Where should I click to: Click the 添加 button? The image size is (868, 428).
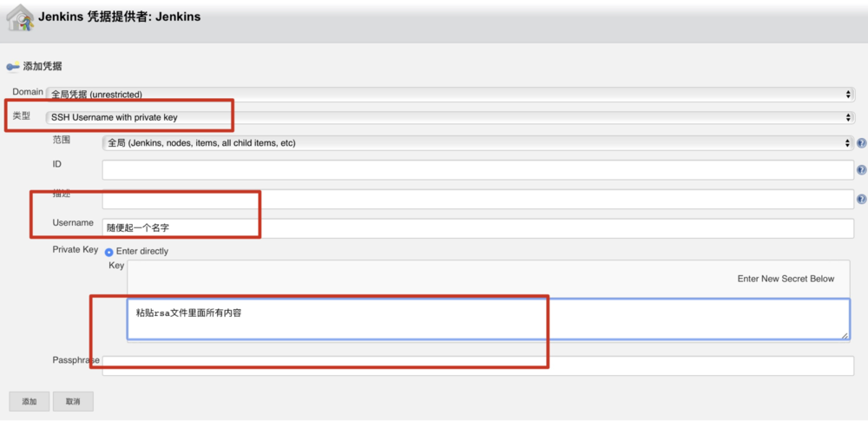(30, 401)
